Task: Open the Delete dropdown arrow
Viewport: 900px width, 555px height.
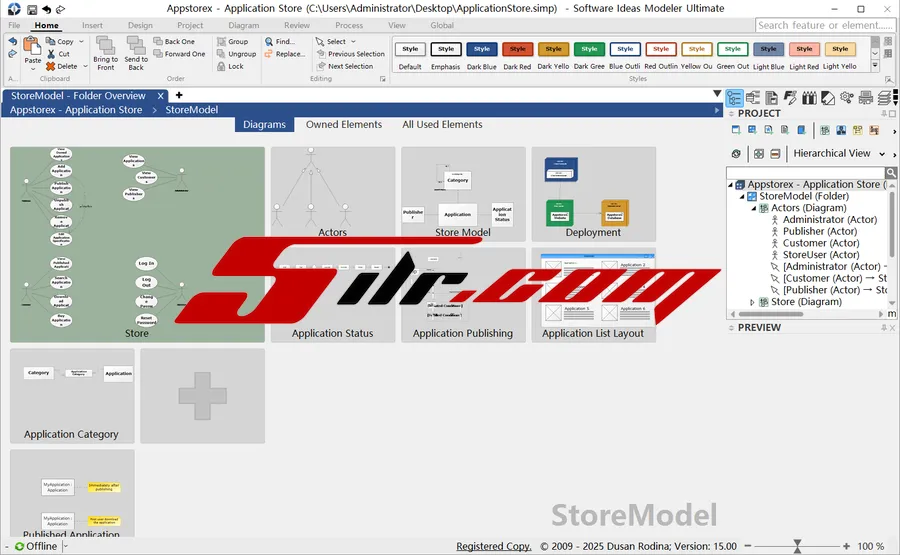Action: pos(86,67)
